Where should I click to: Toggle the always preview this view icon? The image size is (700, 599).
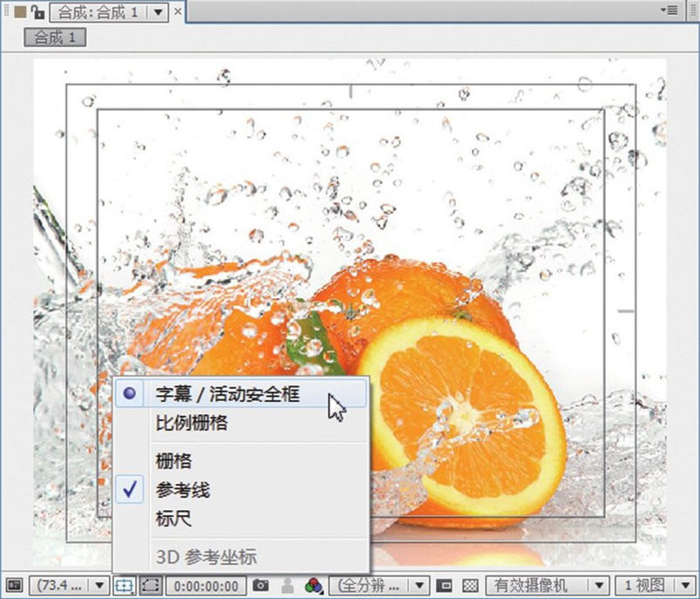pyautogui.click(x=14, y=585)
